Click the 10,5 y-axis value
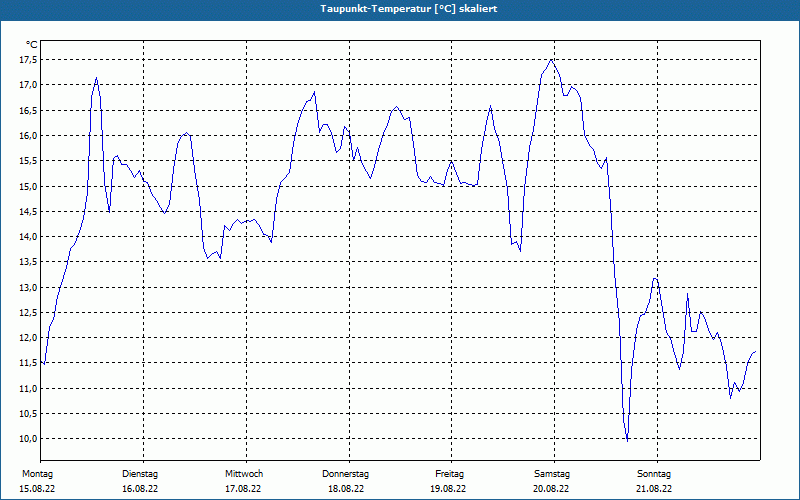Viewport: 800px width, 500px height. (x=30, y=413)
